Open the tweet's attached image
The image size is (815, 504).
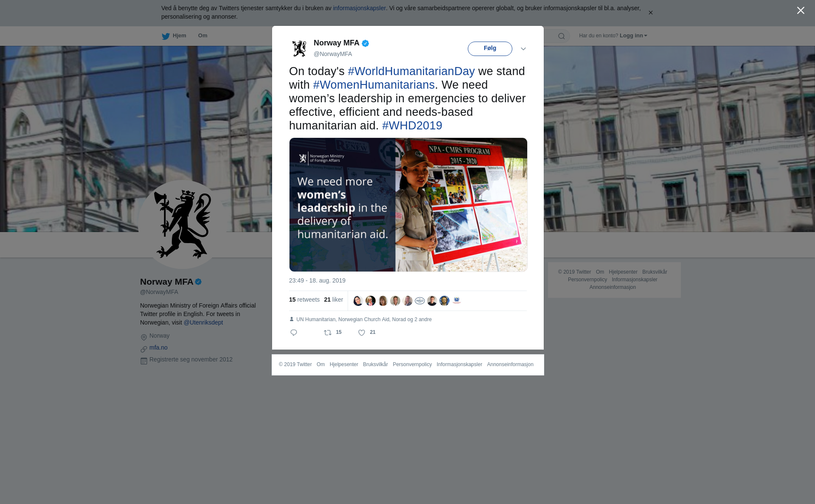point(408,204)
